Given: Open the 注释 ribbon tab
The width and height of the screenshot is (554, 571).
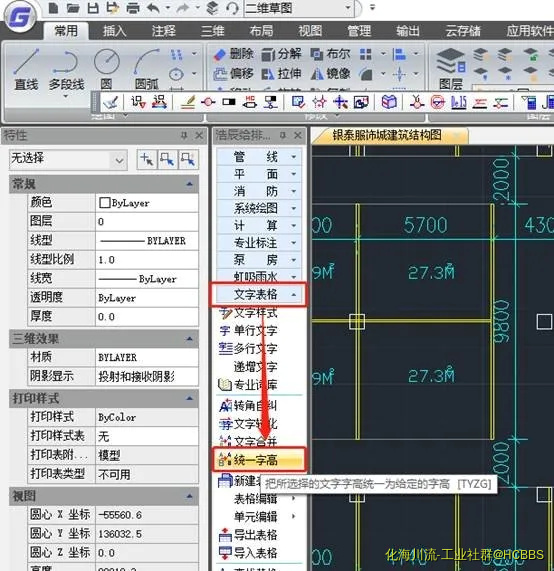Looking at the screenshot, I should (x=164, y=31).
